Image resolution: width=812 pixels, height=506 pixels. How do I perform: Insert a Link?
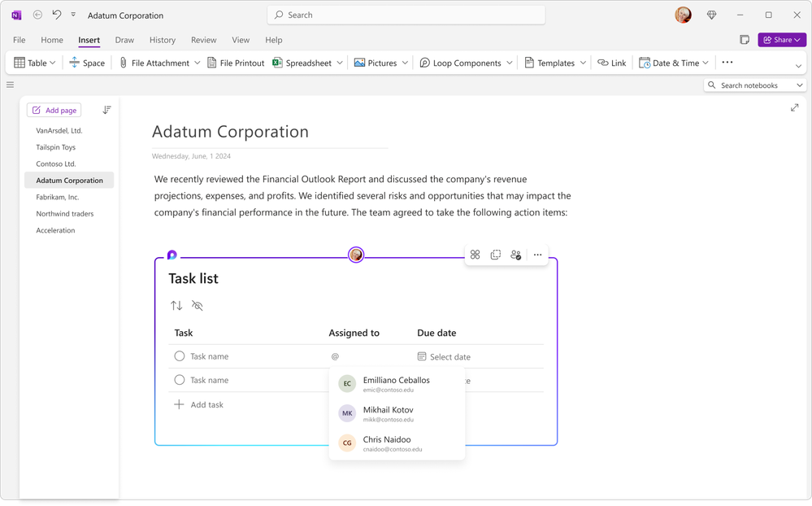611,63
